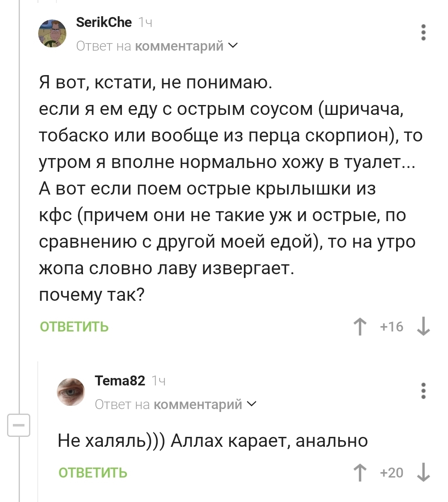The height and width of the screenshot is (502, 448).
Task: Collapse the reply thread with minus box
Action: [x=19, y=425]
